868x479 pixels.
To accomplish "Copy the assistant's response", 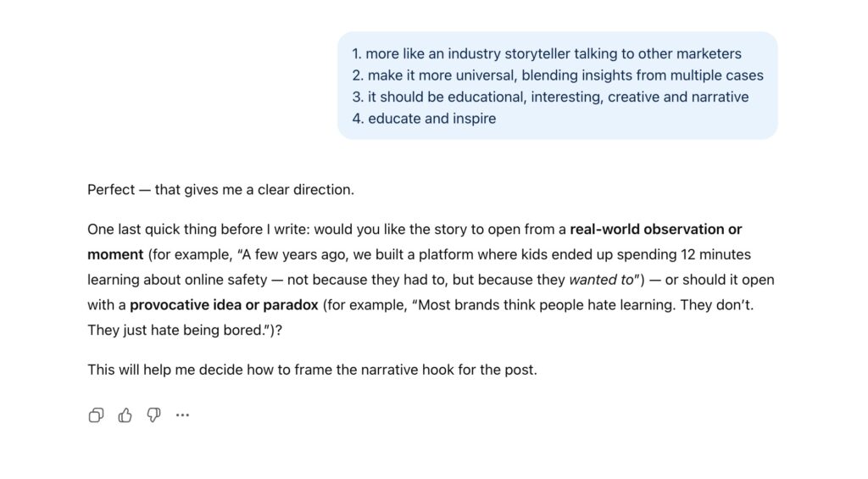I will coord(97,415).
